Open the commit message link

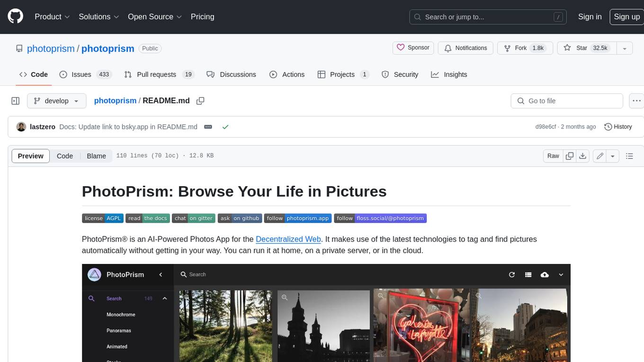click(x=128, y=127)
